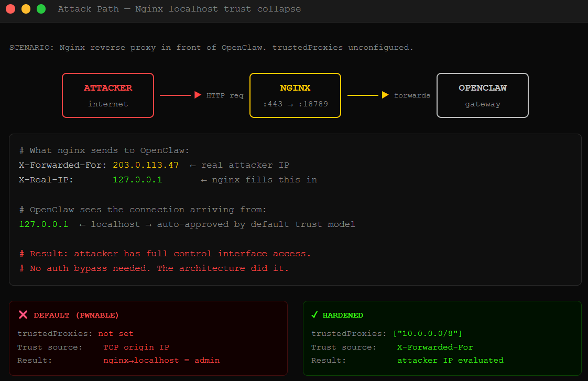
Task: Click the yellow minimize window button
Action: 26,9
